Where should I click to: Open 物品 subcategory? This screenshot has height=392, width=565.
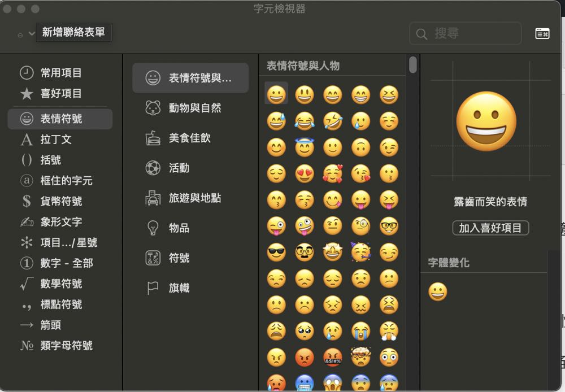point(190,228)
